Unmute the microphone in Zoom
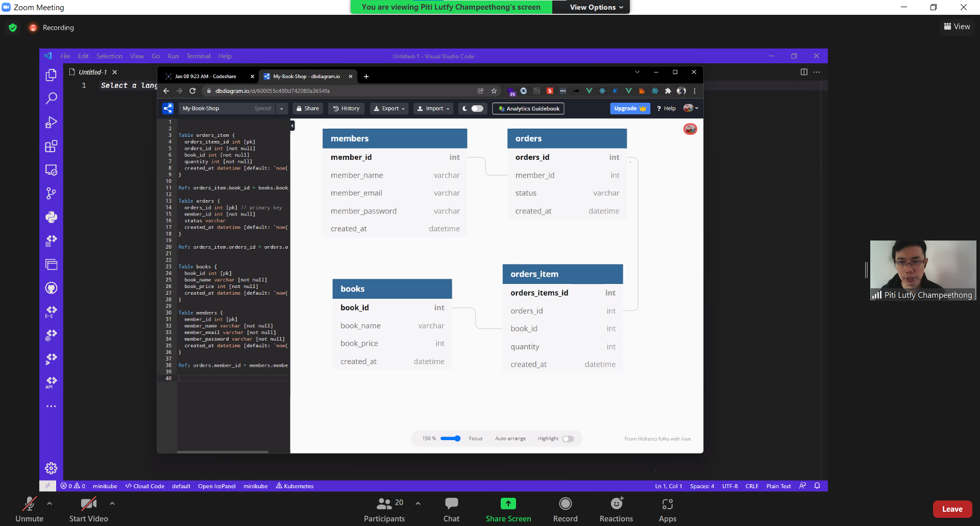The width and height of the screenshot is (980, 526). [x=30, y=510]
